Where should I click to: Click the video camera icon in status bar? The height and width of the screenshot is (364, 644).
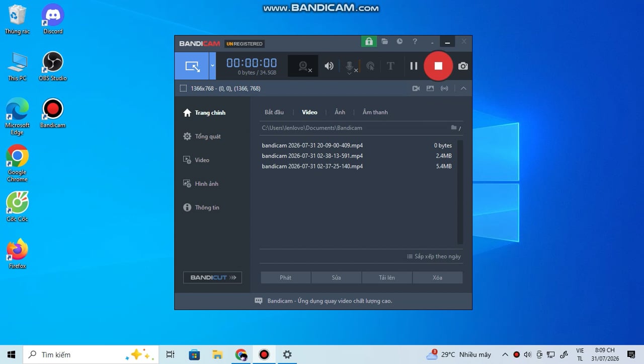tap(416, 88)
